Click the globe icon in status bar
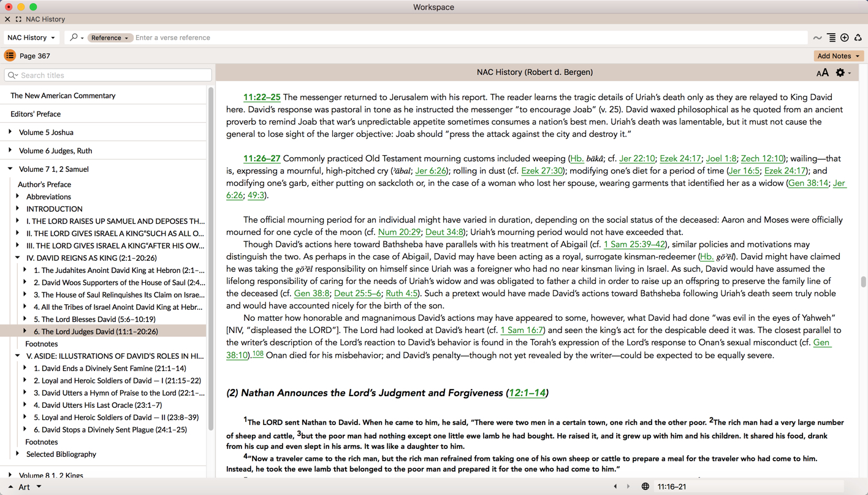This screenshot has height=495, width=868. tap(645, 487)
